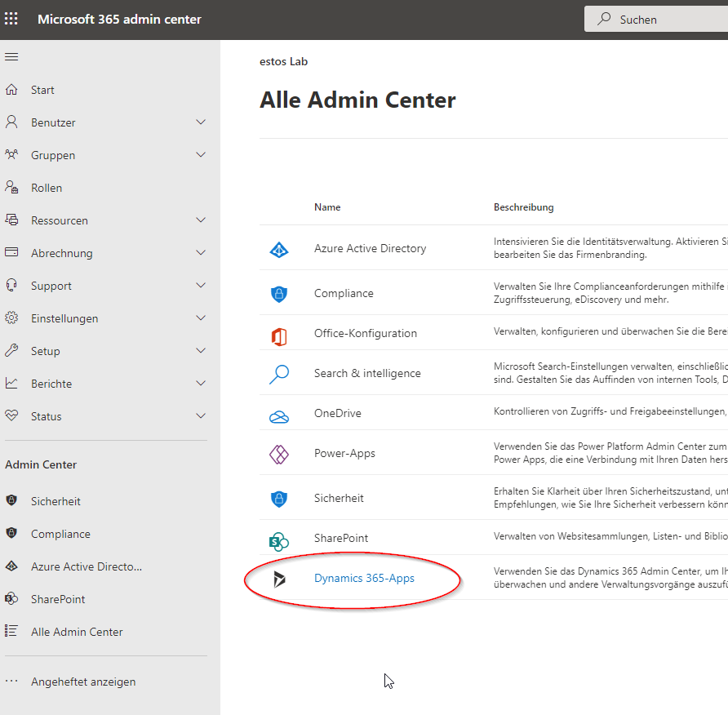This screenshot has width=728, height=715.
Task: Click the Search & intelligence magnifier icon
Action: coord(279,374)
